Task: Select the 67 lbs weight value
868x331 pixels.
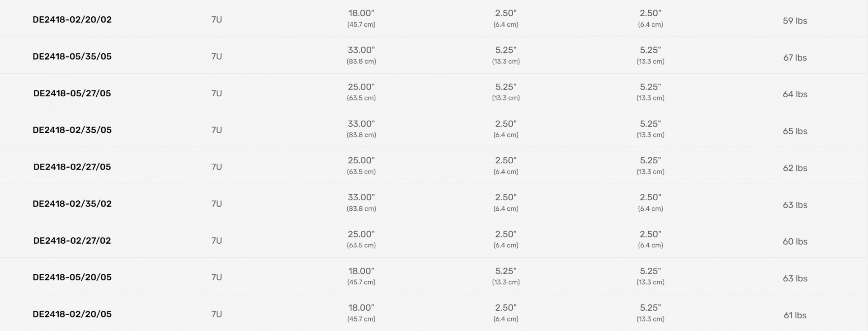Action: (795, 58)
